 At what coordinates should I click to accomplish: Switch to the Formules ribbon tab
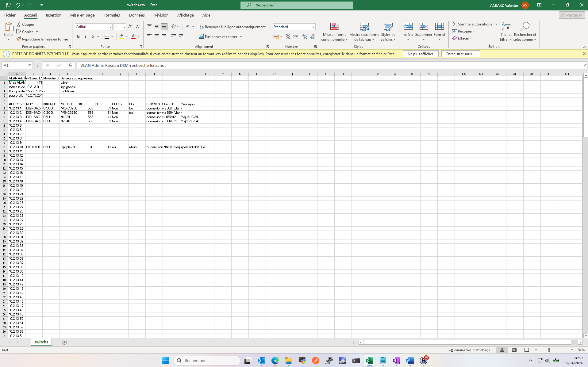pos(112,15)
